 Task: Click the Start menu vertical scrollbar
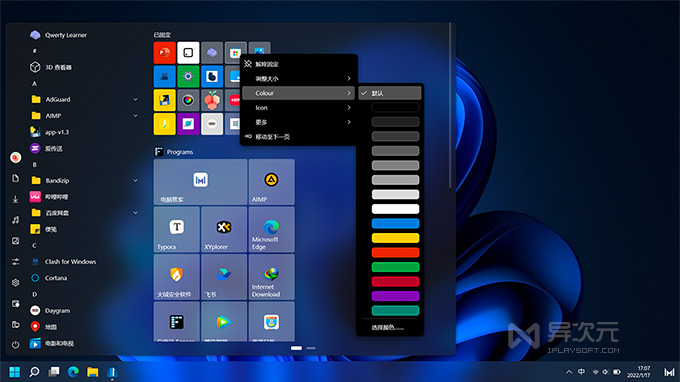[450, 106]
